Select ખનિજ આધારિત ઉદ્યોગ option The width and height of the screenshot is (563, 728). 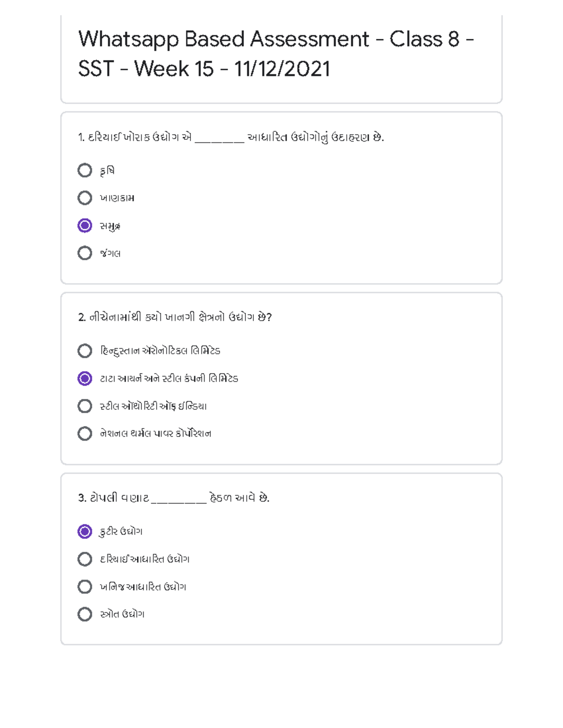pos(84,586)
